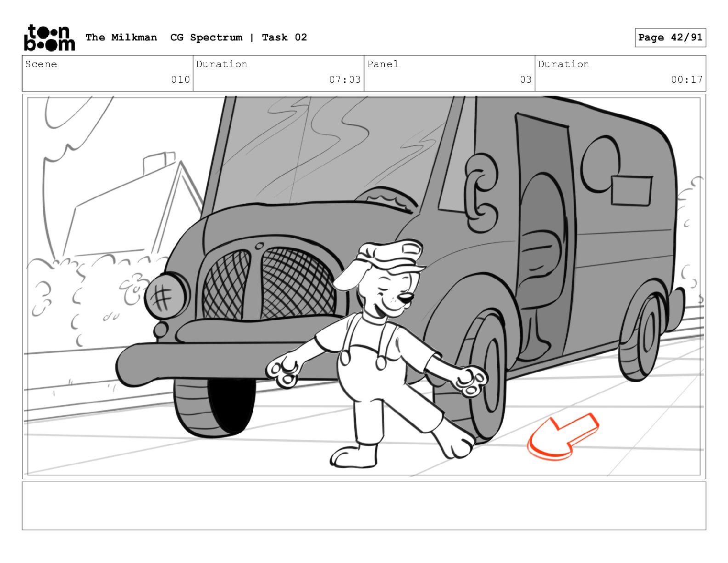Select the scene duration value '07:03'
This screenshot has width=728, height=563.
click(345, 80)
